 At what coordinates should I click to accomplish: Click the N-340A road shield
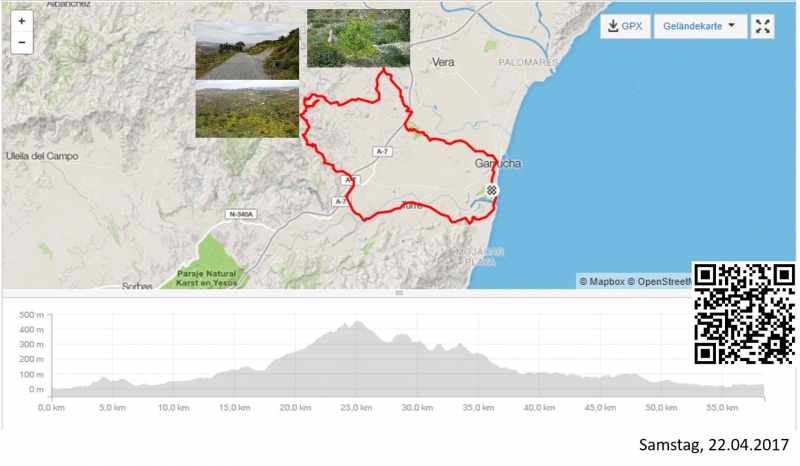click(x=242, y=213)
